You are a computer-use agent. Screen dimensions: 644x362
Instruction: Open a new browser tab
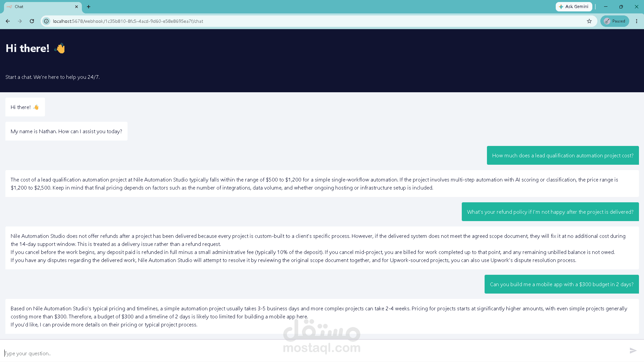[x=89, y=7]
